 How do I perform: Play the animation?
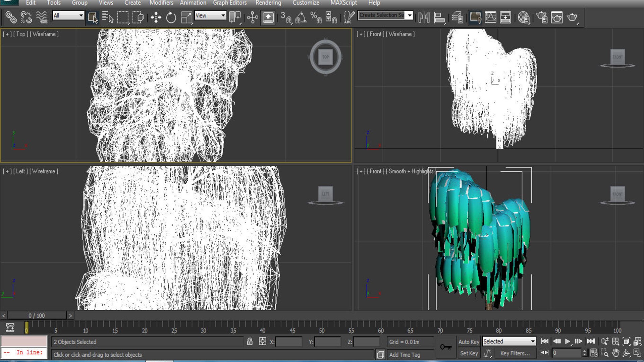[x=568, y=341]
